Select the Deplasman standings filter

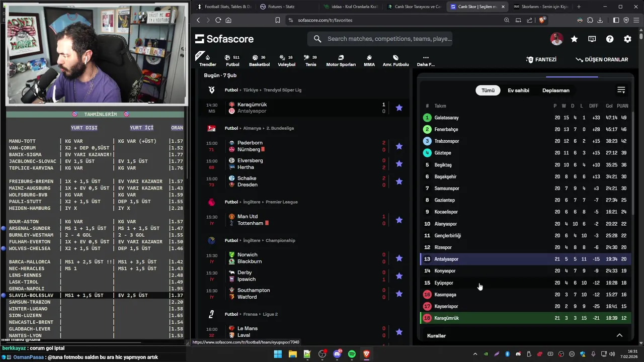coord(556,90)
